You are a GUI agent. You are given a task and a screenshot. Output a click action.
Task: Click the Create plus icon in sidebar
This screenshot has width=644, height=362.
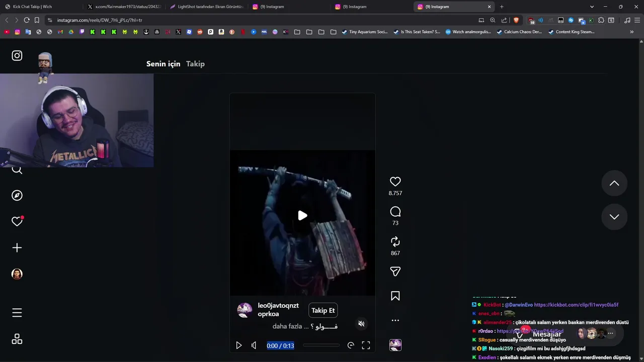[17, 247]
